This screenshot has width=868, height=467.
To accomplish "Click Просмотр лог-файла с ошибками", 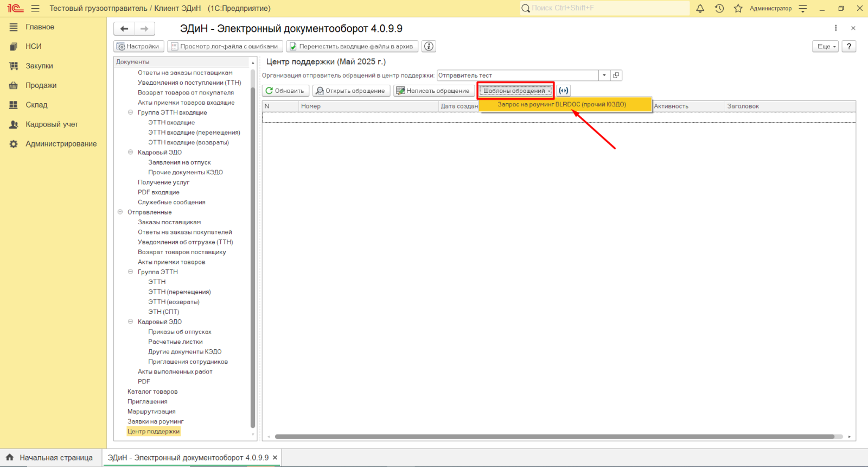I will point(225,46).
